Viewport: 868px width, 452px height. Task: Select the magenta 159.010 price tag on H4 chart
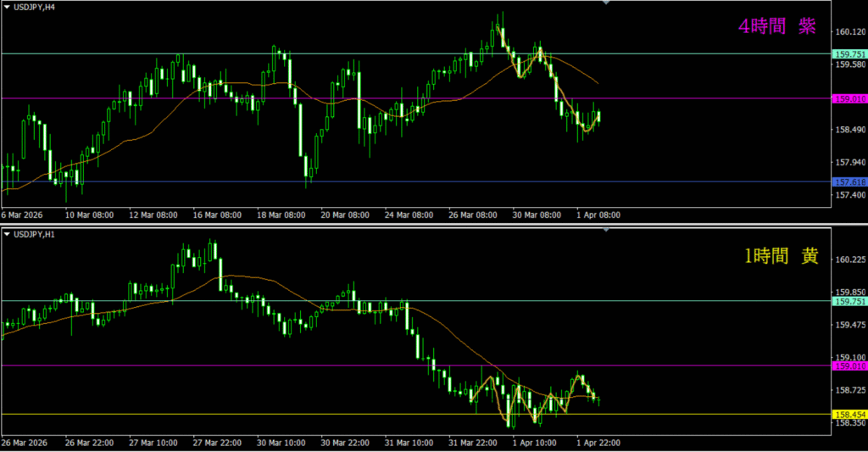coord(849,98)
